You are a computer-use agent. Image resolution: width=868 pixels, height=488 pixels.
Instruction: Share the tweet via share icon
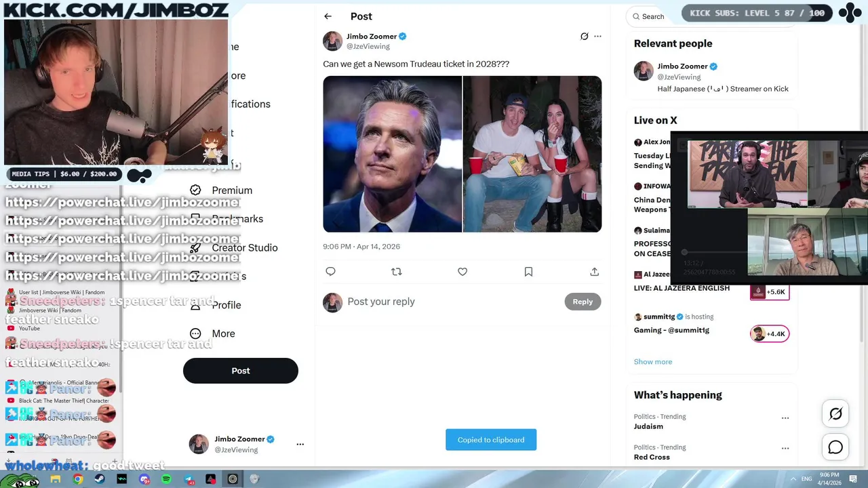594,272
